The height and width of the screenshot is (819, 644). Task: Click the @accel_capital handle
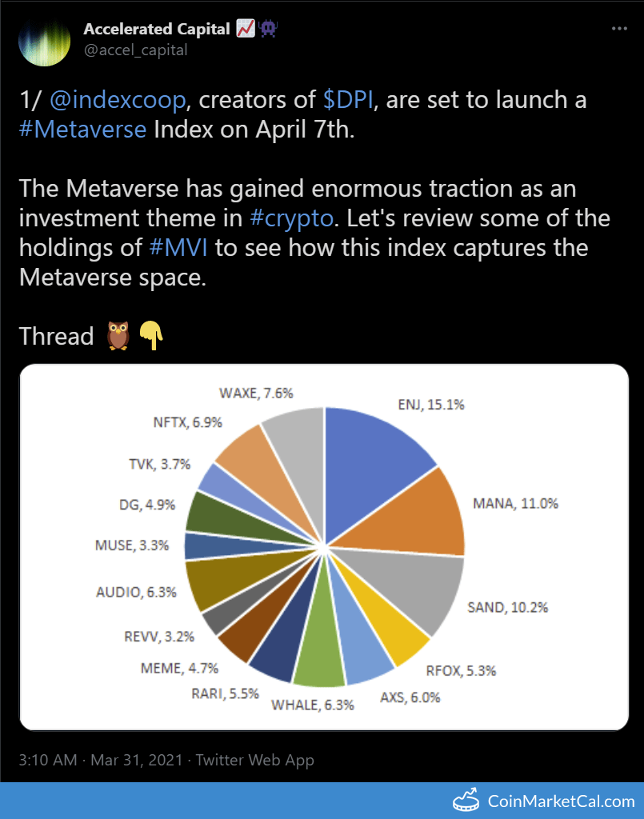(x=134, y=50)
